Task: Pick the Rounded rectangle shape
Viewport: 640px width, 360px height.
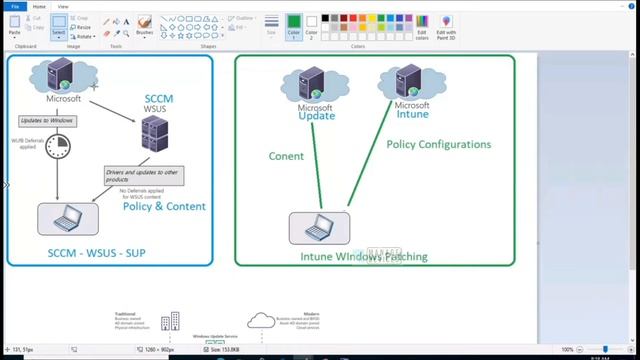Action: coord(198,19)
